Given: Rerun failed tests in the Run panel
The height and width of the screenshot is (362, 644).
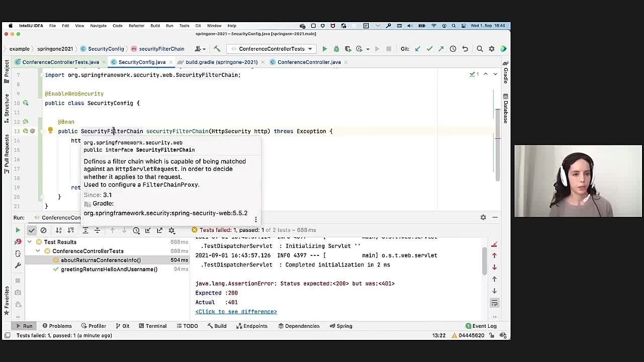Looking at the screenshot, I should [x=18, y=242].
